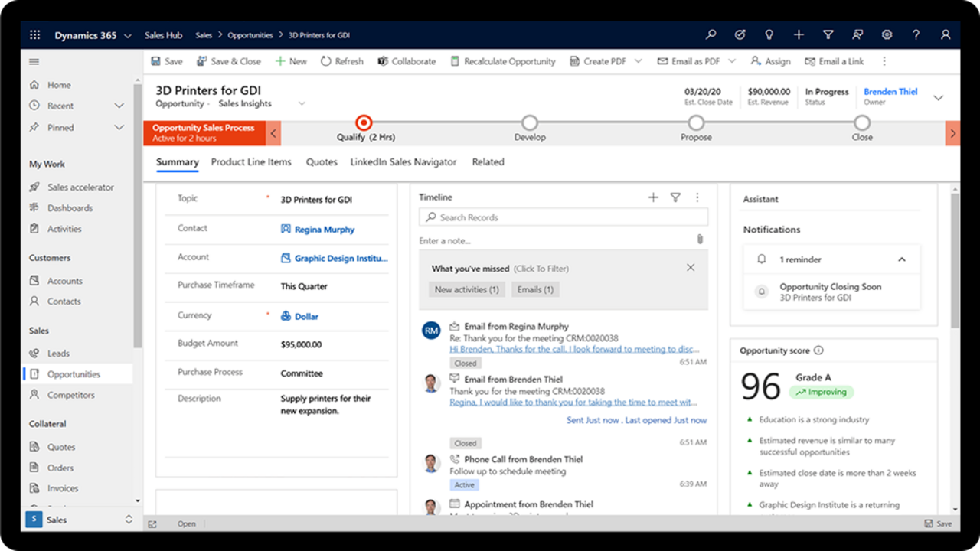Switch to Product Line Items tab
The height and width of the screenshot is (551, 980).
251,162
